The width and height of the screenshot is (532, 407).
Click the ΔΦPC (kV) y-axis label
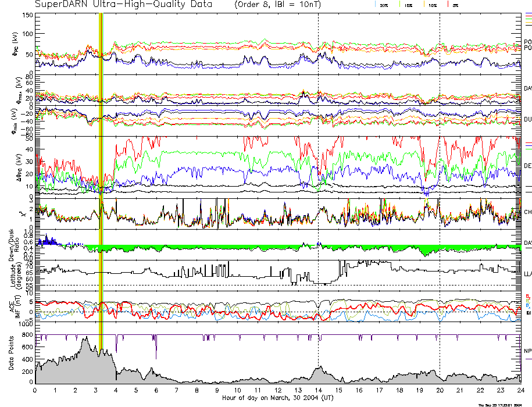pyautogui.click(x=20, y=167)
